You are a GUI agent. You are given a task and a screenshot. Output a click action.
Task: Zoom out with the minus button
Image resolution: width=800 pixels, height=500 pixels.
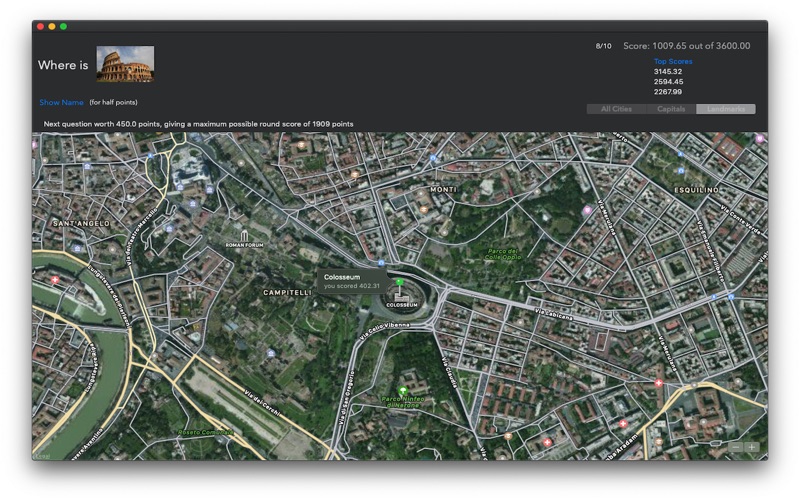coord(736,447)
